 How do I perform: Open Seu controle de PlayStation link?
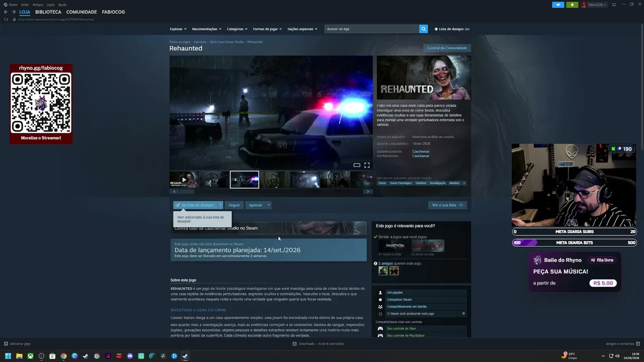[406, 335]
